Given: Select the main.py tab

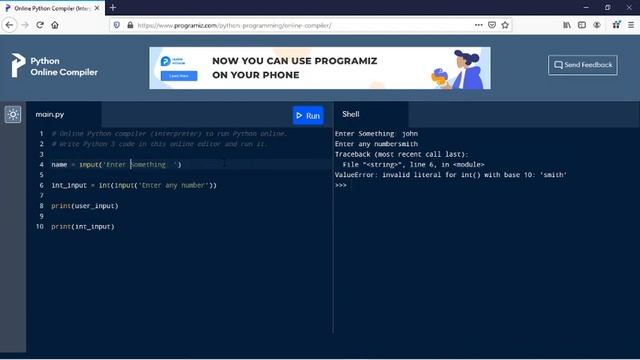Looking at the screenshot, I should tap(50, 114).
